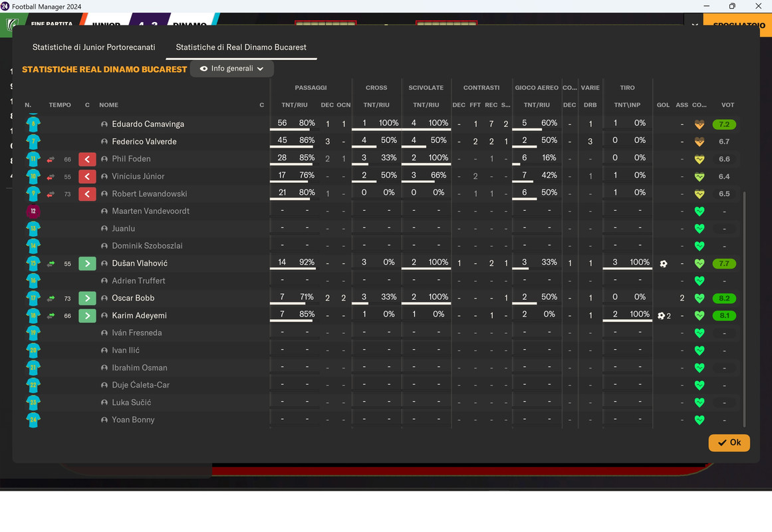772x532 pixels.
Task: Click the GIOCO AEREO column group header
Action: tap(537, 88)
